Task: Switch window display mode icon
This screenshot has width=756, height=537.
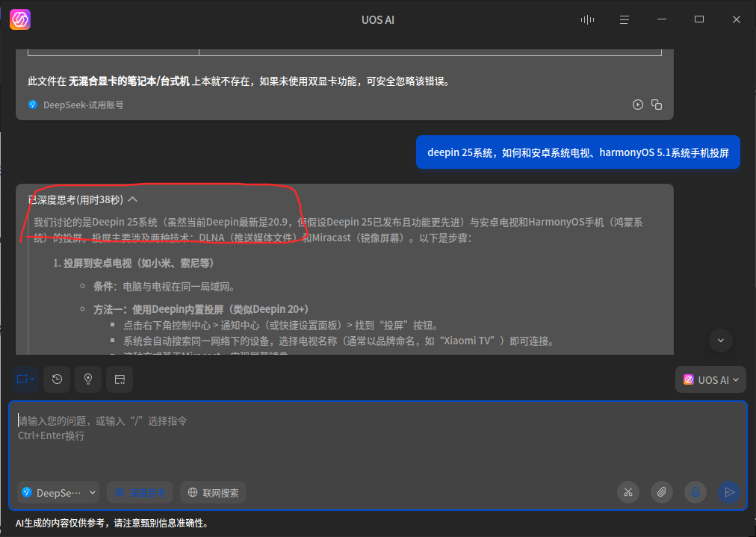Action: (120, 379)
